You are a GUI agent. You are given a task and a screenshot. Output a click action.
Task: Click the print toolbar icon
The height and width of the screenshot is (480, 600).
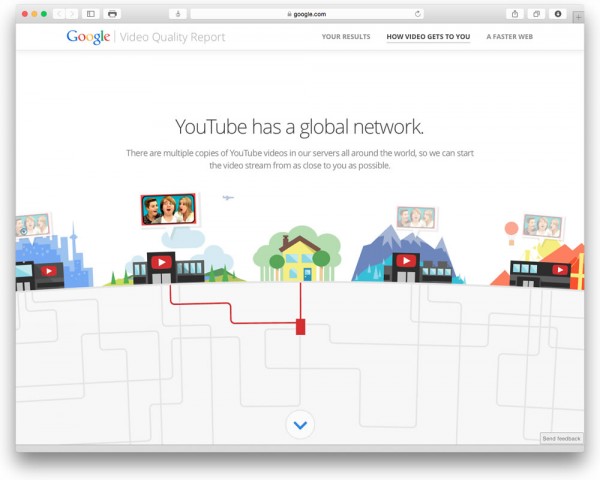point(112,14)
